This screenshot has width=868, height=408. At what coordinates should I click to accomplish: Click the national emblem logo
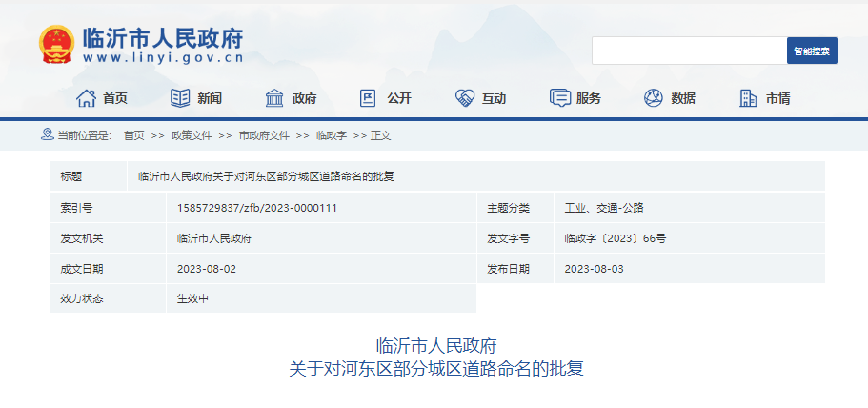point(56,44)
